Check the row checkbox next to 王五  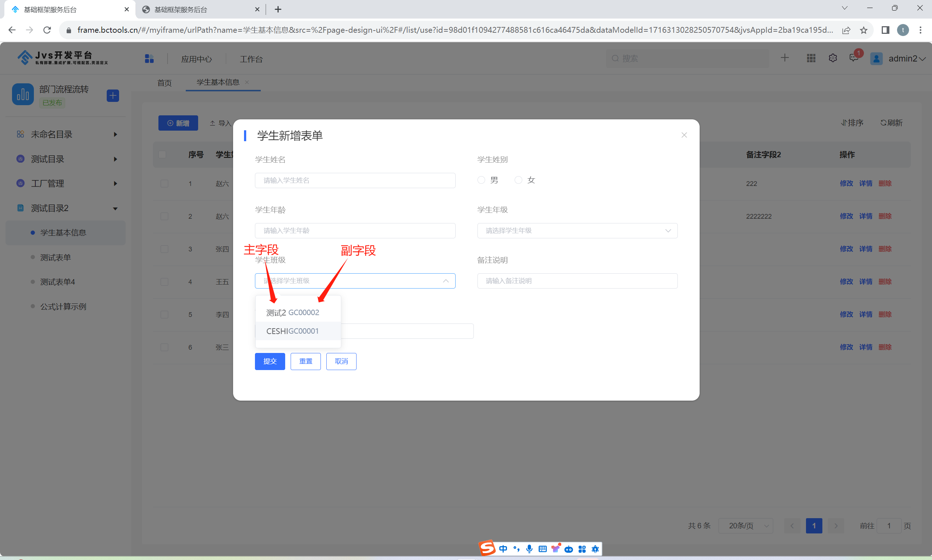point(164,282)
